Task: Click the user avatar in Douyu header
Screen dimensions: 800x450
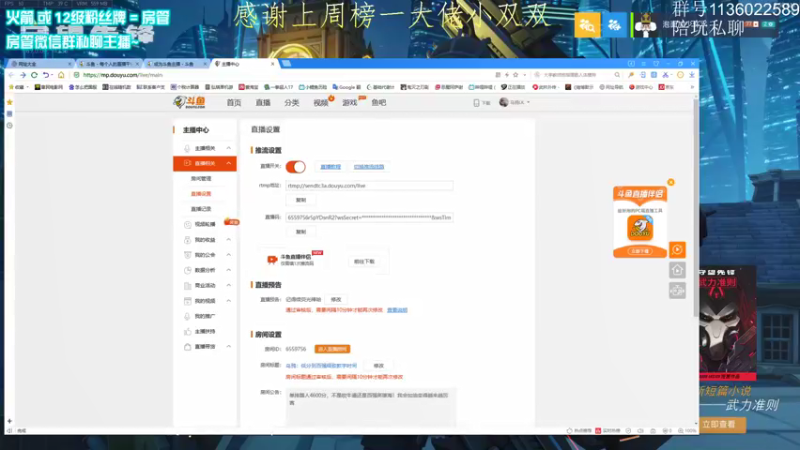Action: tap(504, 102)
